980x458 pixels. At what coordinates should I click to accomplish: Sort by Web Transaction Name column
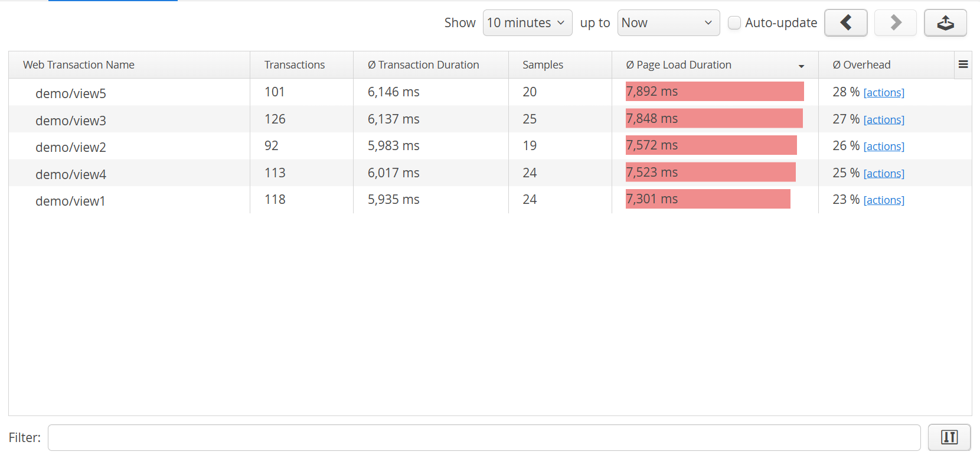click(x=79, y=65)
